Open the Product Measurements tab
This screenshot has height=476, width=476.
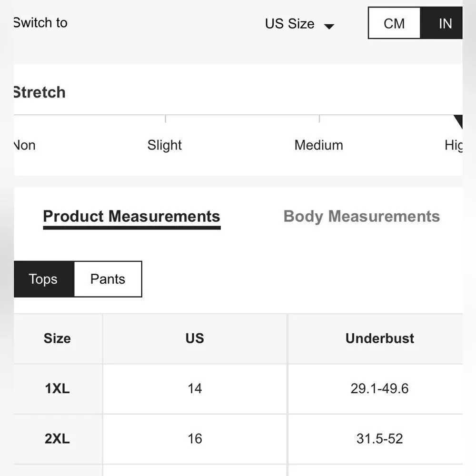[131, 217]
